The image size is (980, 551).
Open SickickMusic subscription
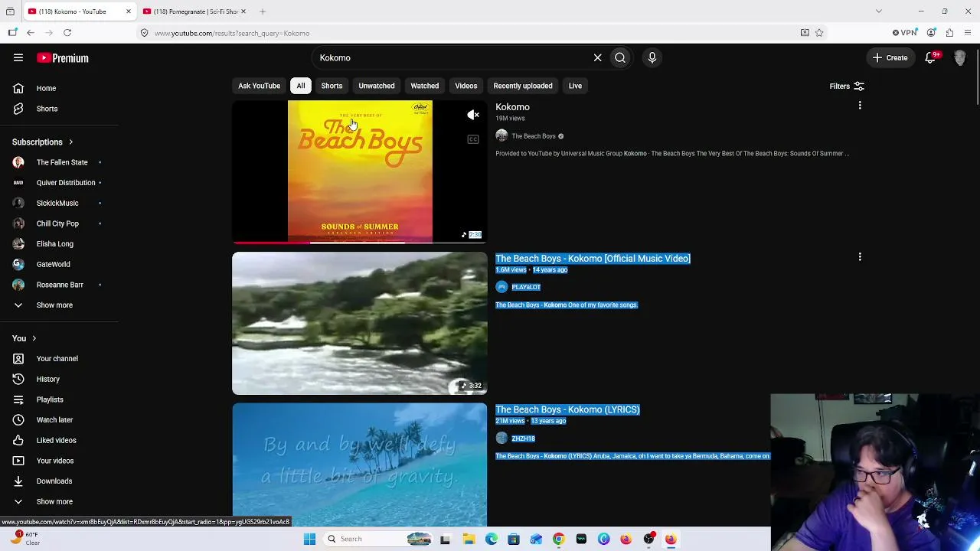pyautogui.click(x=59, y=203)
